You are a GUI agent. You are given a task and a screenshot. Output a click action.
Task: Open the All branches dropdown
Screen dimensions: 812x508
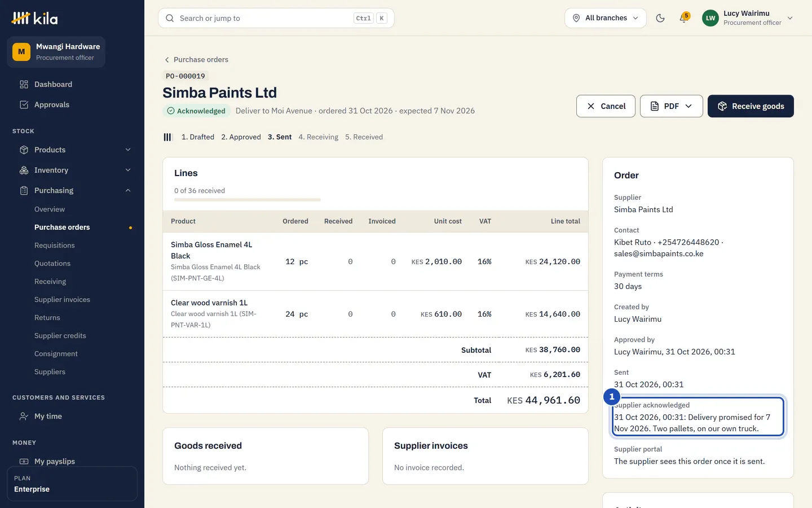coord(606,18)
